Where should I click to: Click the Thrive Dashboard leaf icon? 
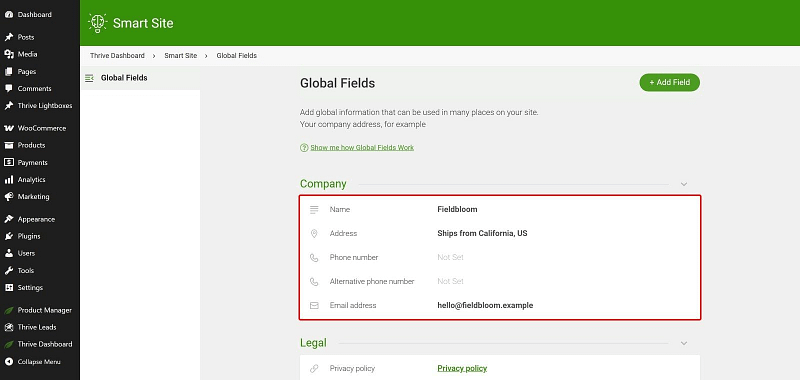click(9, 344)
